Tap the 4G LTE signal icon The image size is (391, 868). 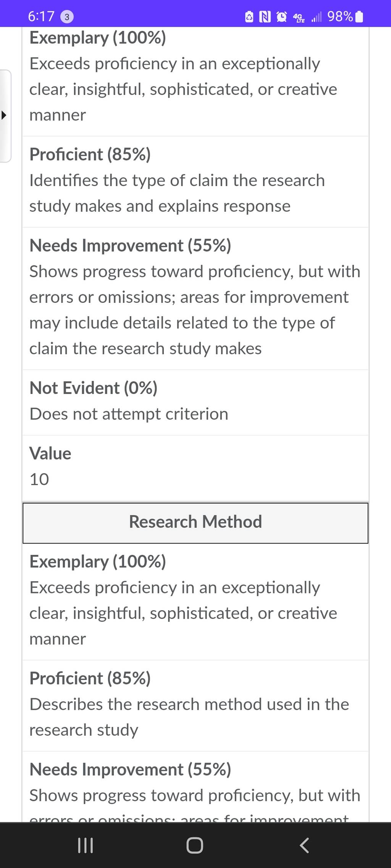click(x=299, y=17)
